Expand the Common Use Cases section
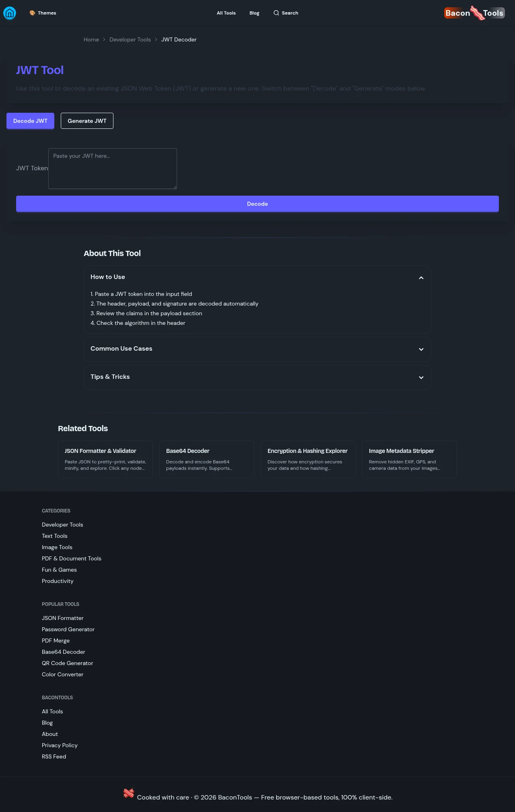The height and width of the screenshot is (812, 515). tap(421, 349)
